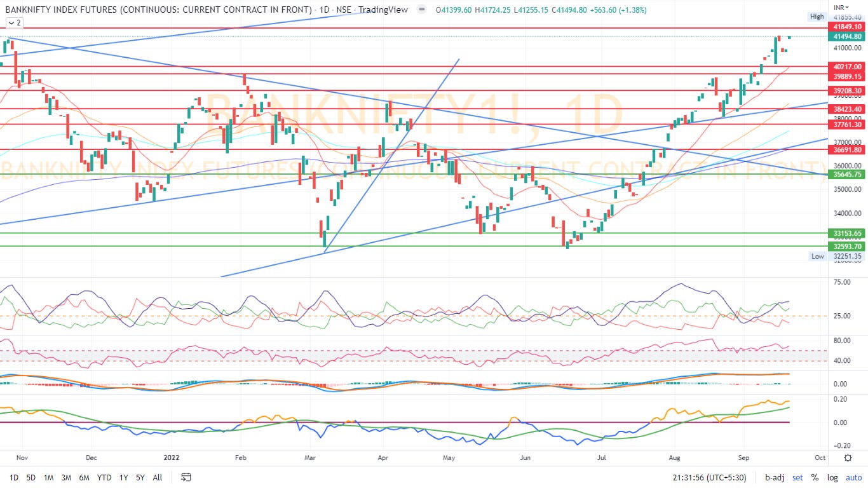Click the market status indicator dot
This screenshot has width=868, height=488.
click(422, 10)
